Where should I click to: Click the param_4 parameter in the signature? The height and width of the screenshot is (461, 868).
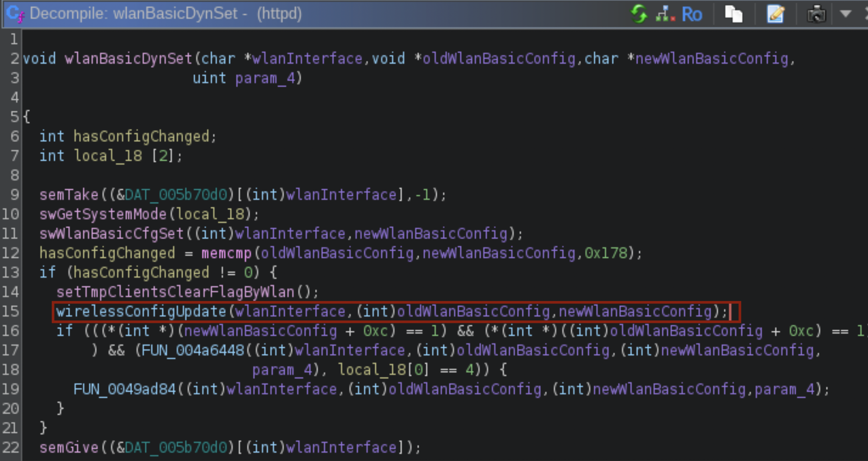point(267,78)
